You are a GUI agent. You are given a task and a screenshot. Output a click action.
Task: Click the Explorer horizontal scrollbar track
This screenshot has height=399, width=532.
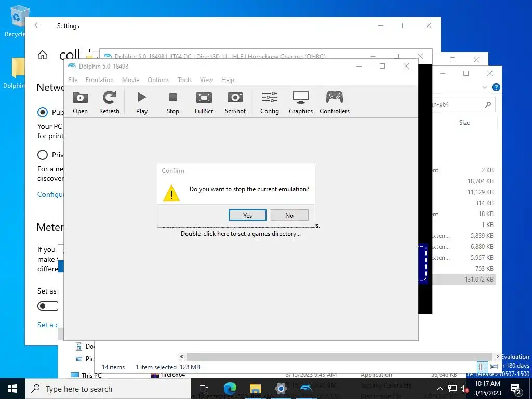point(339,356)
